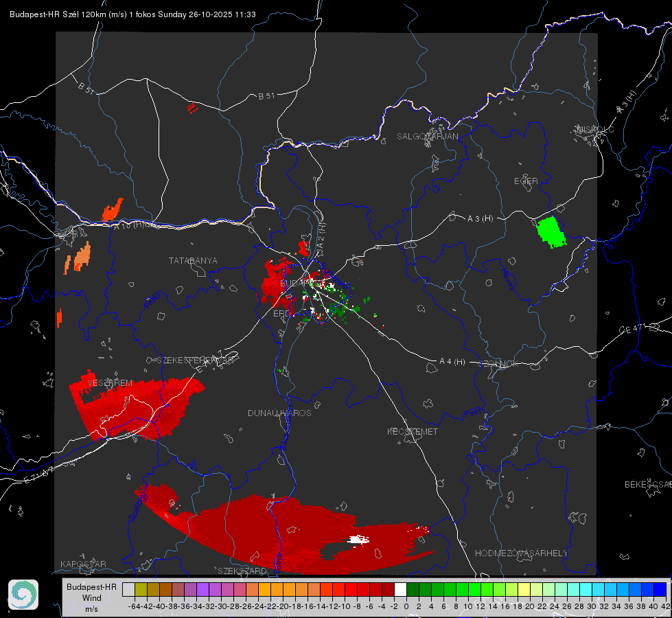
Task: Click the swirl logo icon beside the legend
Action: point(23,595)
